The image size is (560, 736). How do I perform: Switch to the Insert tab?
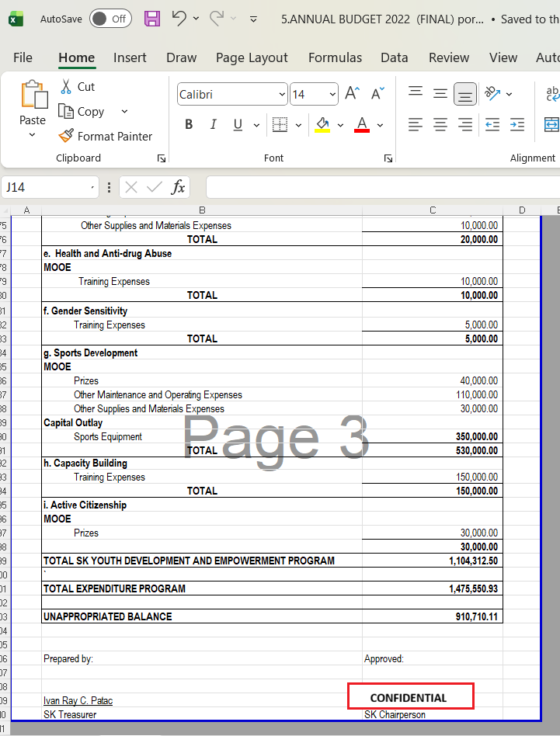[130, 57]
